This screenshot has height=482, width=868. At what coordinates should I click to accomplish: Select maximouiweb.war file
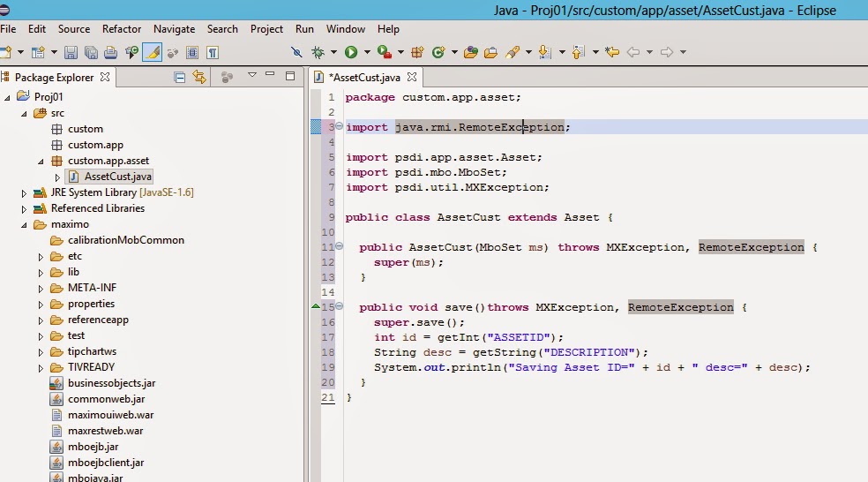coord(111,414)
